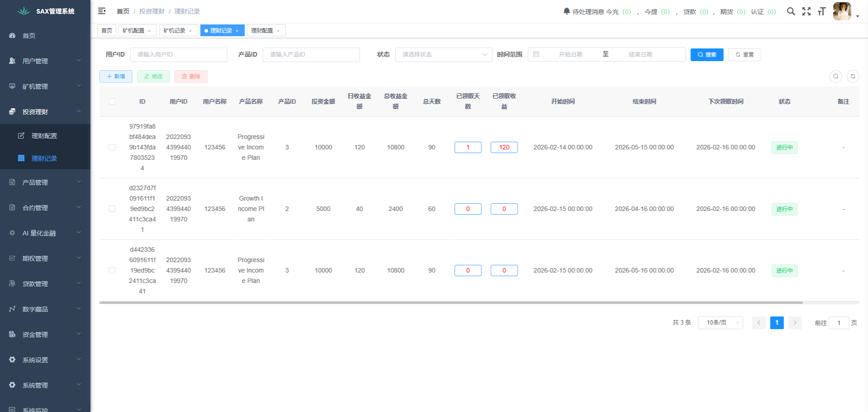Select the checkbox for the first Progressive Income Plan row
This screenshot has width=868, height=412.
112,147
